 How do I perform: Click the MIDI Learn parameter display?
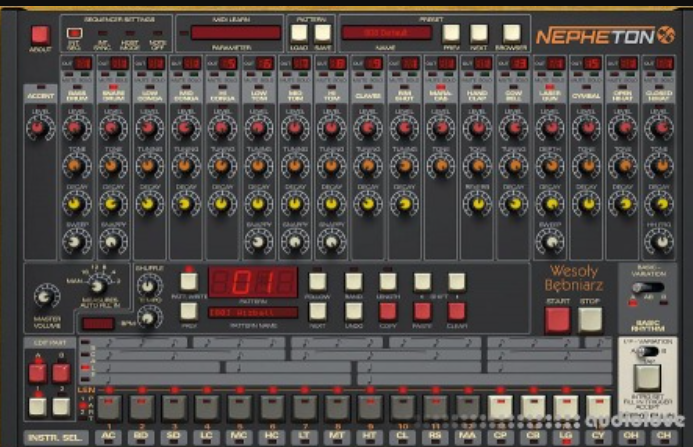coord(236,33)
